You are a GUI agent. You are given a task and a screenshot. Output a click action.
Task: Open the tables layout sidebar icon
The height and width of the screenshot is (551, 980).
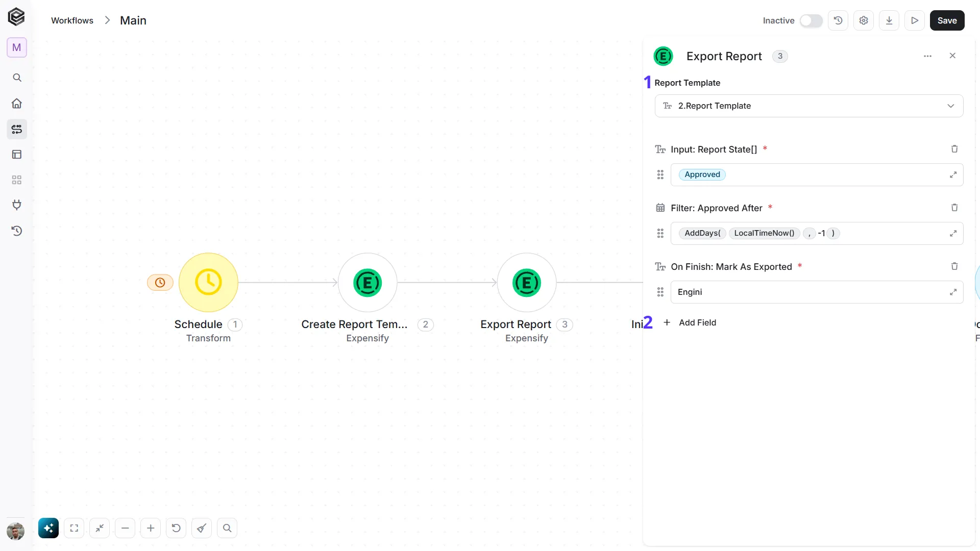click(17, 154)
